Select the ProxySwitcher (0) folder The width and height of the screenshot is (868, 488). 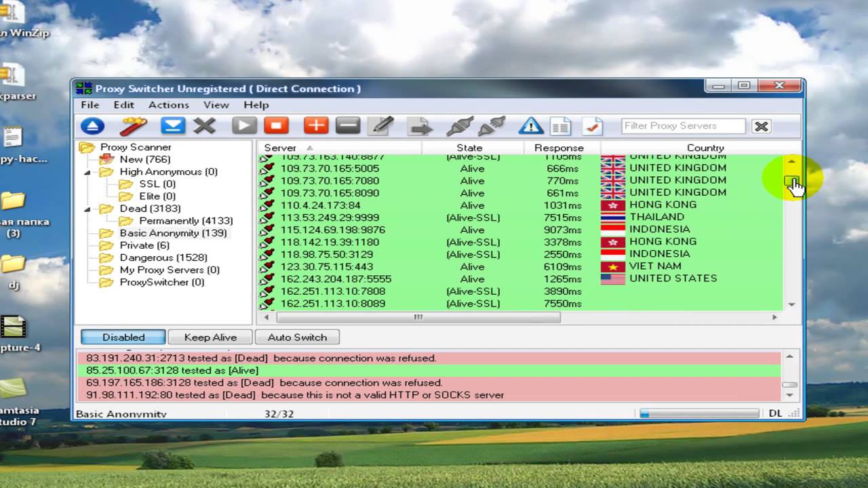tap(162, 282)
